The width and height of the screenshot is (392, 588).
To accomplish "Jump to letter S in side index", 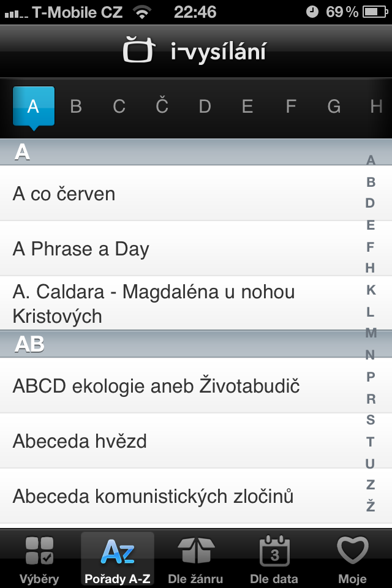I will [371, 420].
